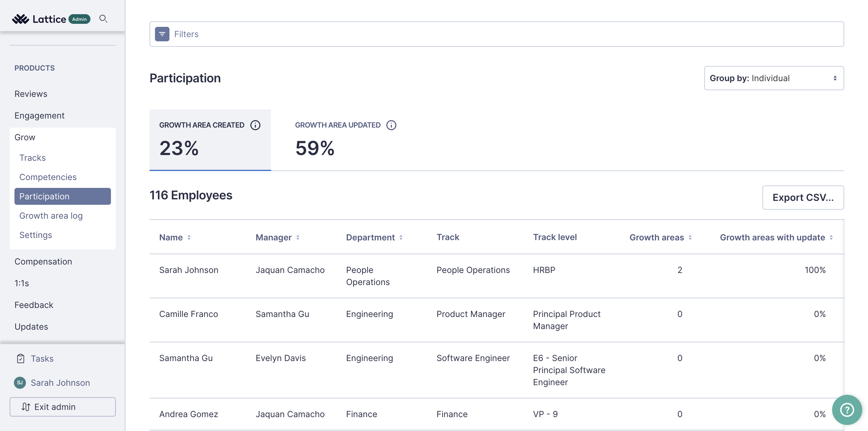Viewport: 868px width, 431px height.
Task: Click Principal Product Manager track level
Action: point(567,320)
